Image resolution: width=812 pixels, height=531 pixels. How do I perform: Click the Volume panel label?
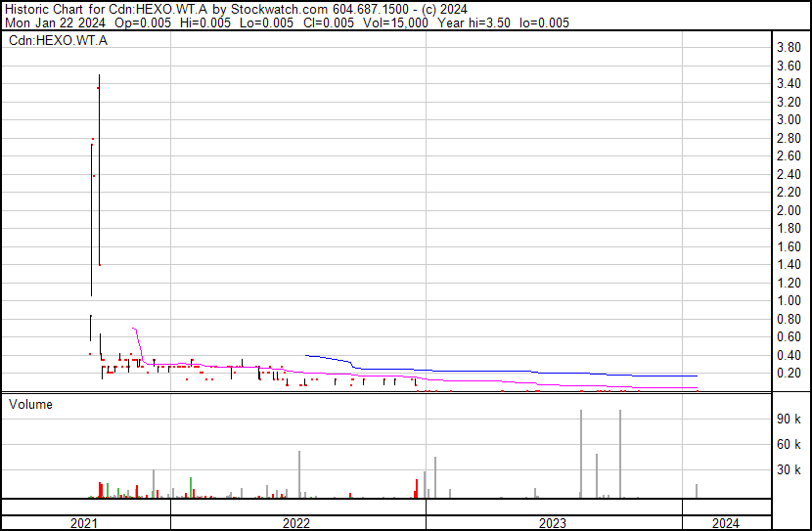coord(30,404)
